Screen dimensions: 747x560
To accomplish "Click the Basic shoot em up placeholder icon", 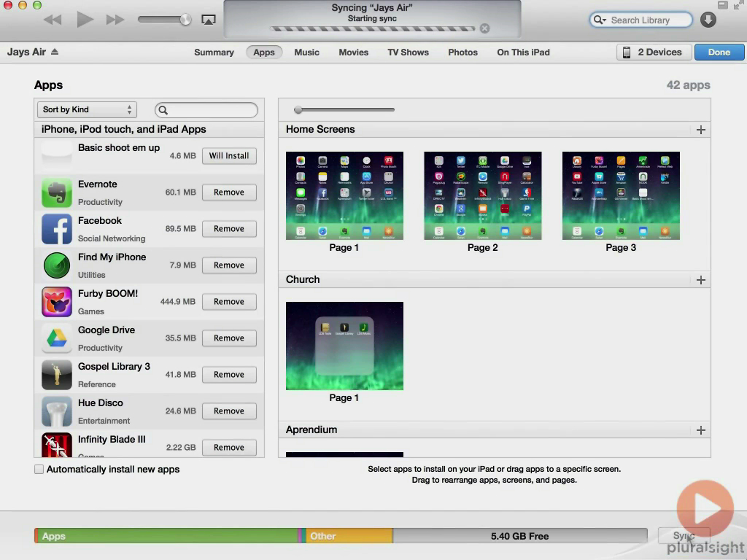I will (57, 156).
